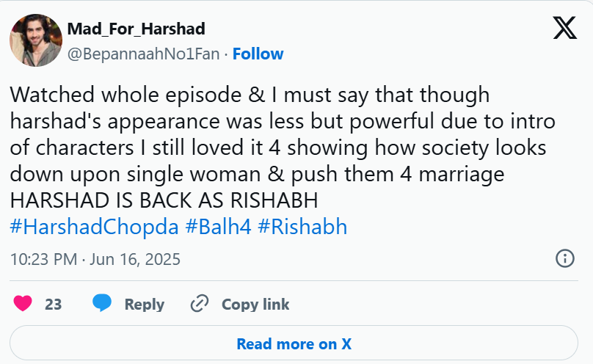The height and width of the screenshot is (364, 593).
Task: Click the #Balh4 hashtag
Action: click(219, 227)
